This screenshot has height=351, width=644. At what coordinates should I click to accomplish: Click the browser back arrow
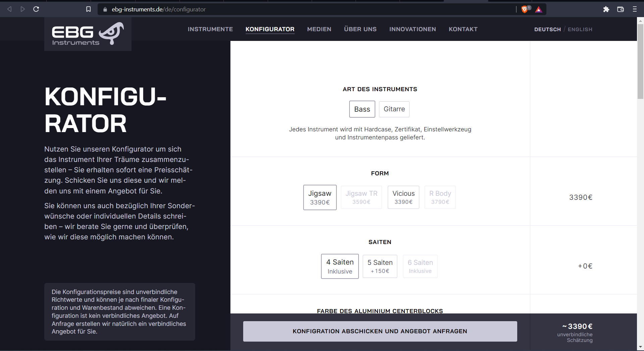(9, 9)
